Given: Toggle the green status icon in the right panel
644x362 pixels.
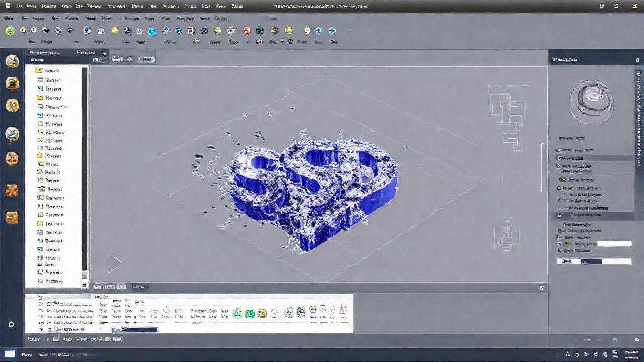Looking at the screenshot, I should 568,243.
